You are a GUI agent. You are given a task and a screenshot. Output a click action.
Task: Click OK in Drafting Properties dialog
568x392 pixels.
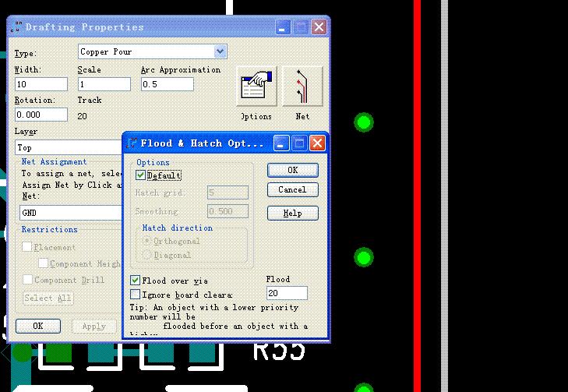(38, 326)
